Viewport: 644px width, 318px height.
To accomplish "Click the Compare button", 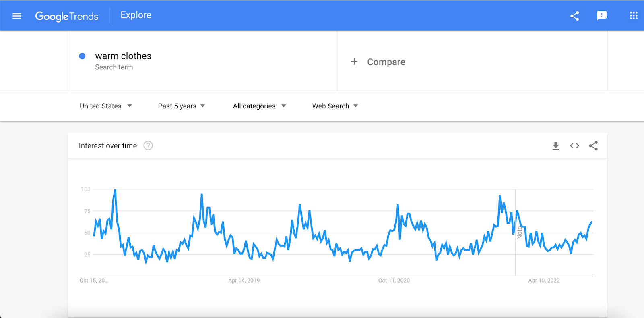I will 386,62.
